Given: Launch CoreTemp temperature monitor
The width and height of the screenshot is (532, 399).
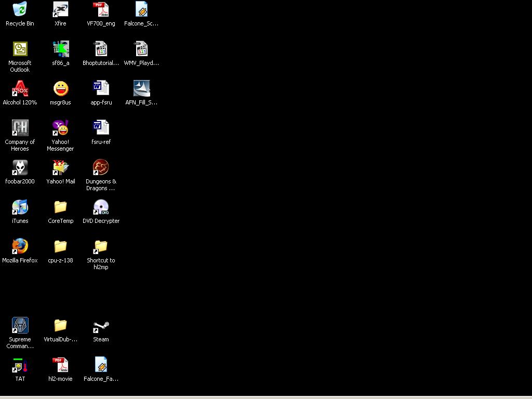Looking at the screenshot, I should [x=60, y=207].
